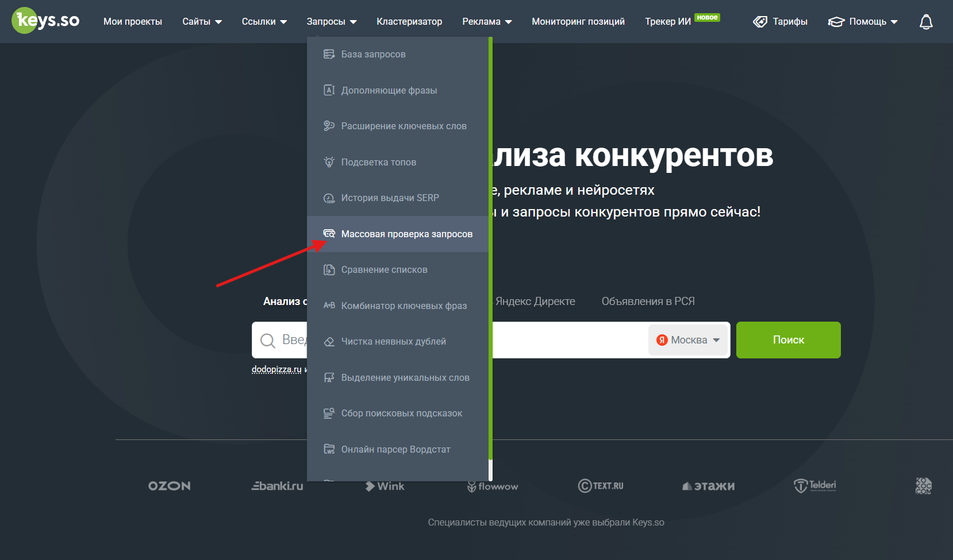The image size is (953, 560).
Task: Click the banki.ru client logo
Action: [x=277, y=486]
